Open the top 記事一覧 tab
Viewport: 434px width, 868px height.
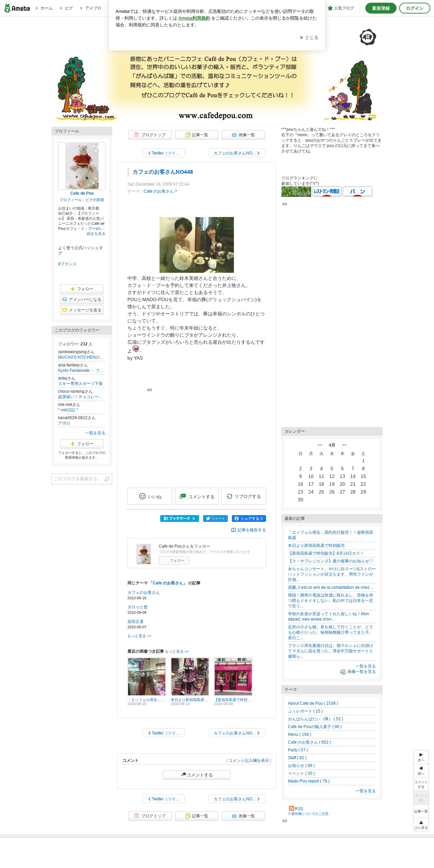197,135
